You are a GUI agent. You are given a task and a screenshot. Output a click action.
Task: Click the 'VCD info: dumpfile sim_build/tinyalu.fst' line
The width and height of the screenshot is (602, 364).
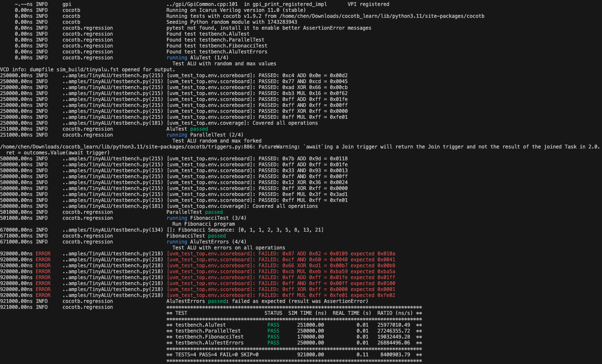(x=87, y=70)
